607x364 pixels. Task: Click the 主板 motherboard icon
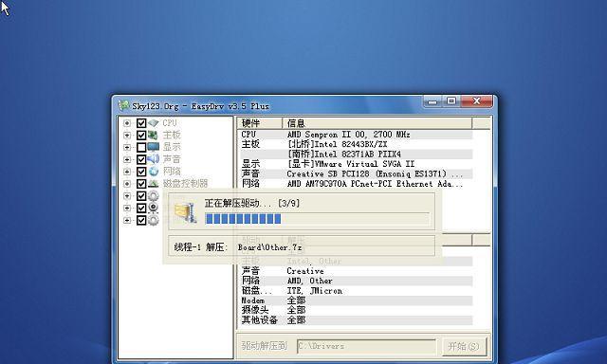pos(154,135)
